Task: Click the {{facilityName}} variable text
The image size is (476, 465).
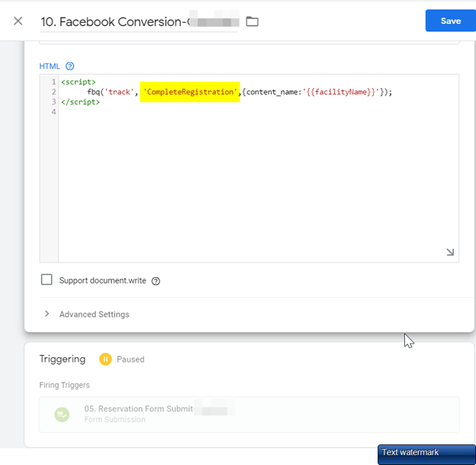Action: (341, 92)
